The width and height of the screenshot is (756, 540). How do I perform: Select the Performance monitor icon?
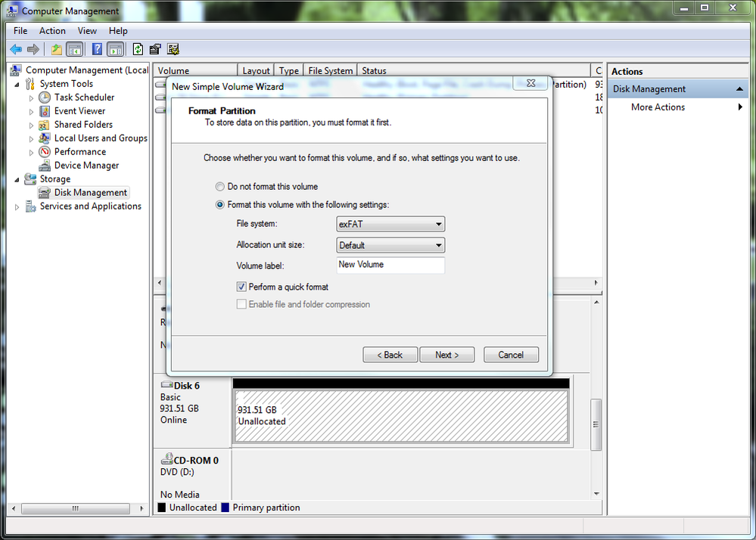[45, 152]
